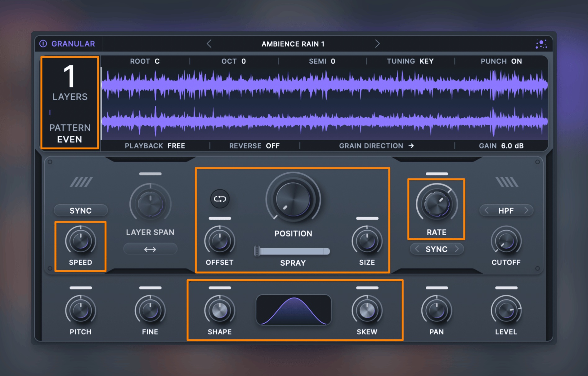Click the Layers count value 1
The image size is (588, 376).
tap(69, 76)
